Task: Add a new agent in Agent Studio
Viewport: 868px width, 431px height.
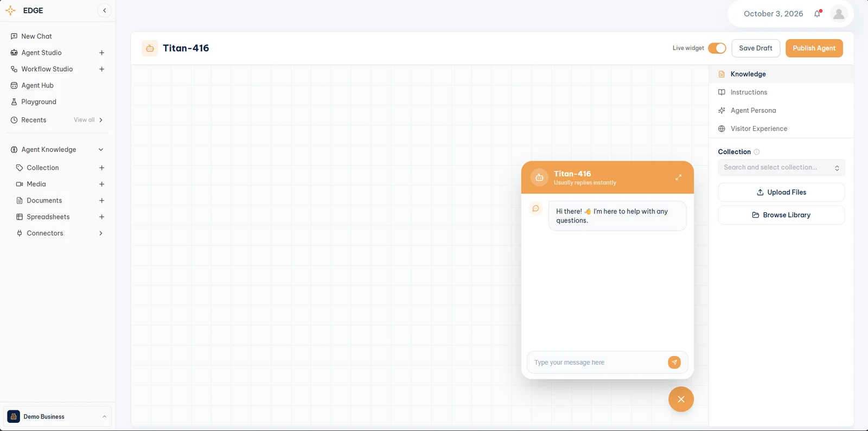Action: coord(101,53)
